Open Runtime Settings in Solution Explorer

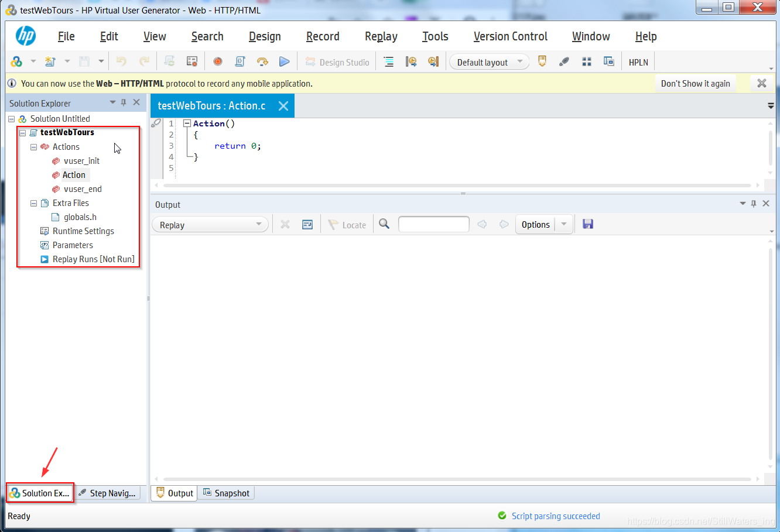tap(83, 231)
